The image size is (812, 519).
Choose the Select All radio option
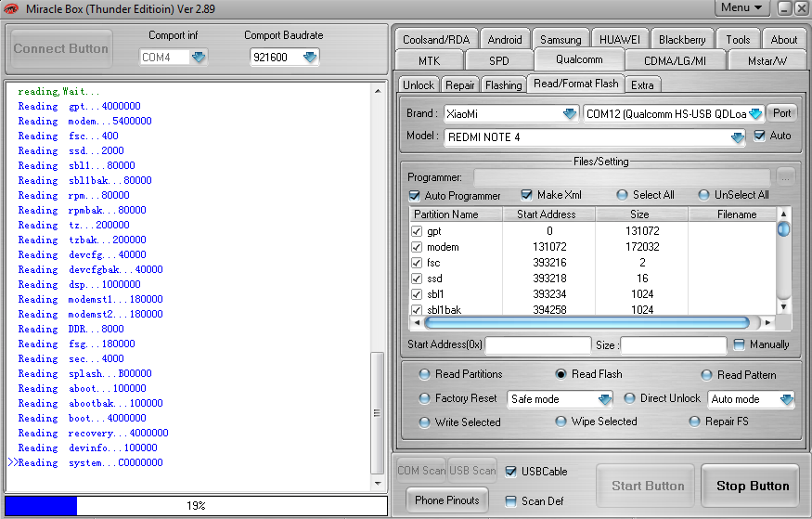[622, 195]
